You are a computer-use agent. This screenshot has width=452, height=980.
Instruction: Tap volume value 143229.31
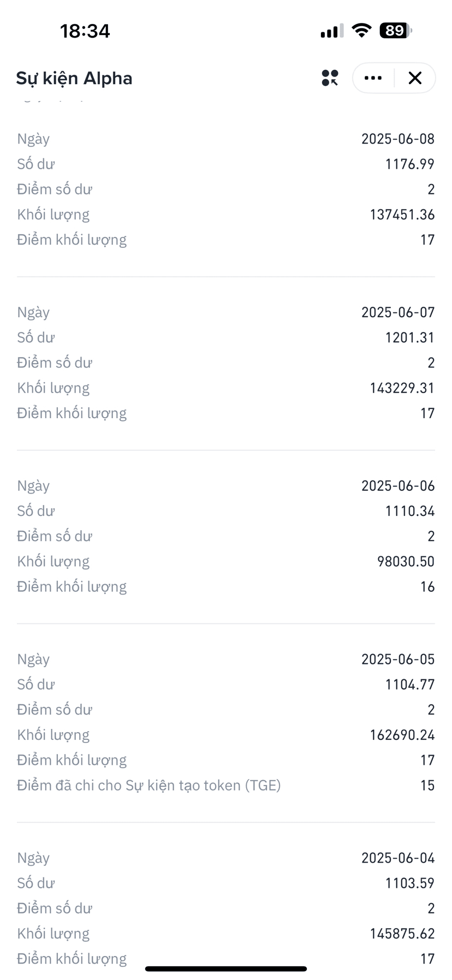point(402,388)
